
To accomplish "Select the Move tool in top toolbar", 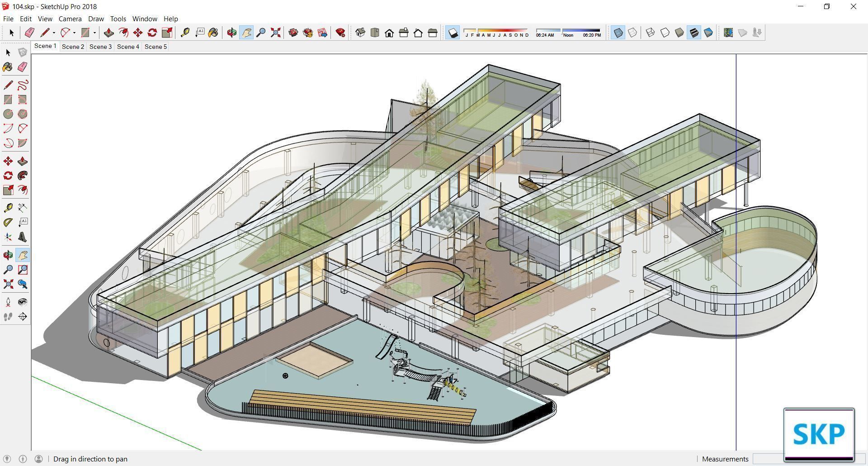I will [138, 33].
